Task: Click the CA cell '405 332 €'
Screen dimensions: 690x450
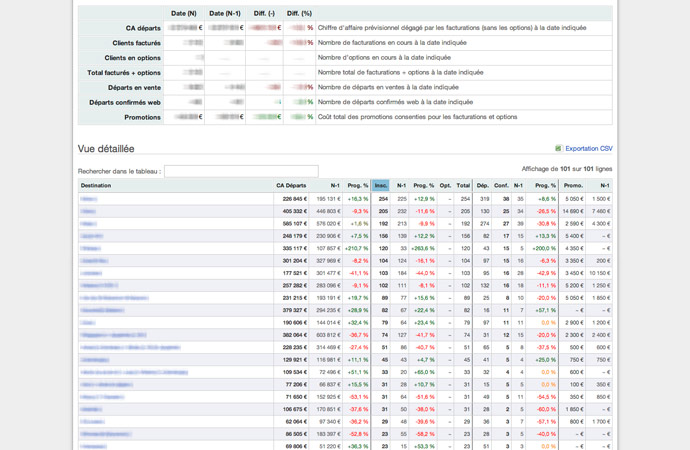Action: point(294,211)
